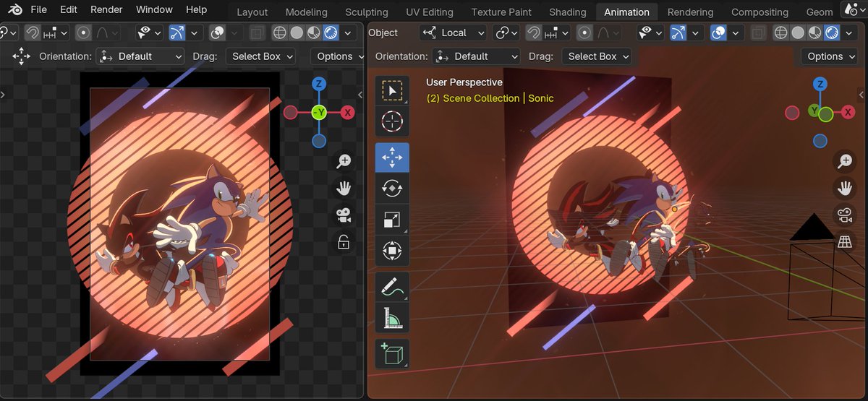Switch to the Shading workspace tab
868x401 pixels.
point(568,12)
